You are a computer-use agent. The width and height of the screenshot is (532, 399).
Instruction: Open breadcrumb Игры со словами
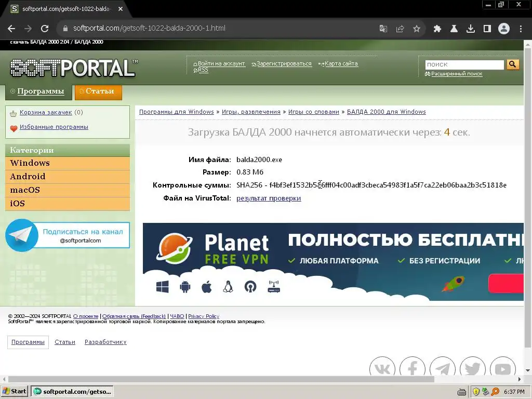pyautogui.click(x=313, y=112)
